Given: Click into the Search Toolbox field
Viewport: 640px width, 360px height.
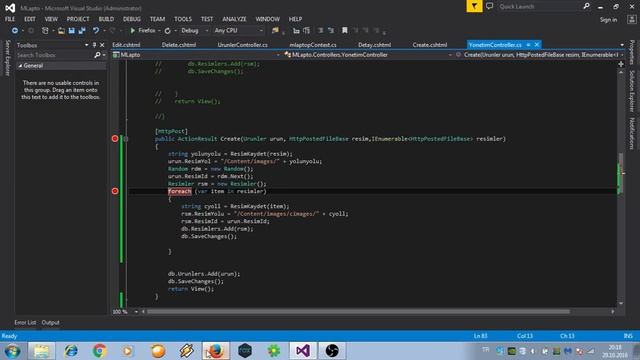Looking at the screenshot, I should (54, 55).
